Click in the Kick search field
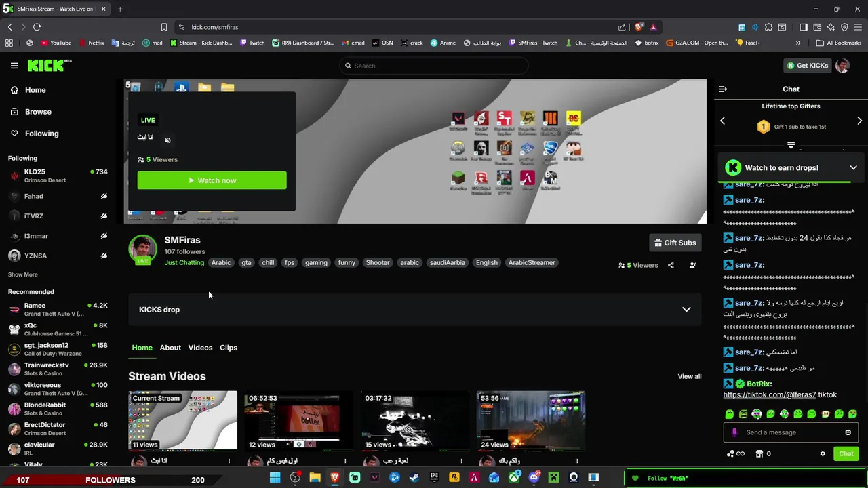This screenshot has width=868, height=488. [434, 66]
